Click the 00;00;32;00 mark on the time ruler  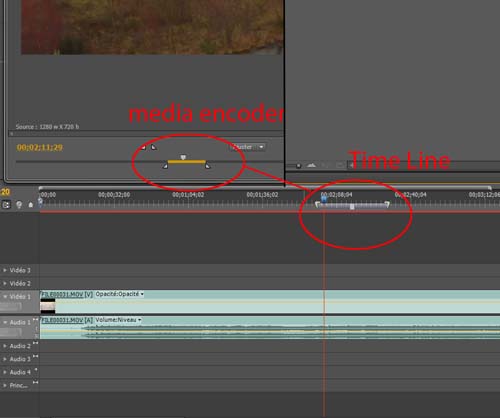click(x=114, y=195)
